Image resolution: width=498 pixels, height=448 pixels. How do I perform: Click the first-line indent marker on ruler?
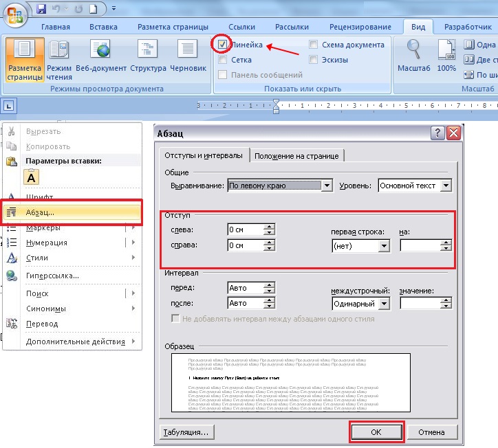(276, 102)
